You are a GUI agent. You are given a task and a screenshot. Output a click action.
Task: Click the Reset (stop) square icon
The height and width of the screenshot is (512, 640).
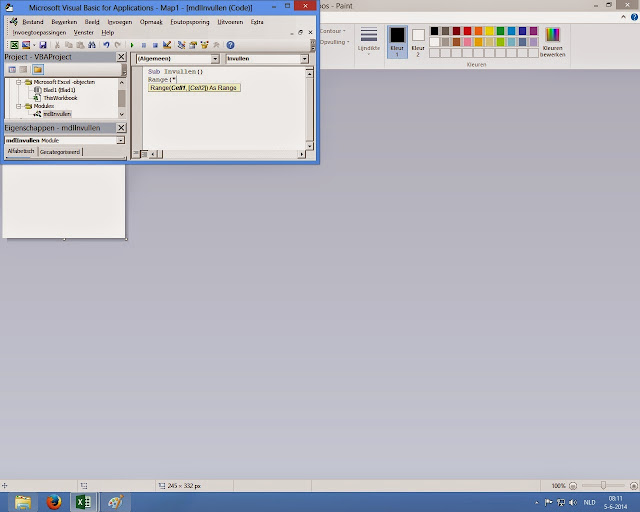click(x=155, y=45)
